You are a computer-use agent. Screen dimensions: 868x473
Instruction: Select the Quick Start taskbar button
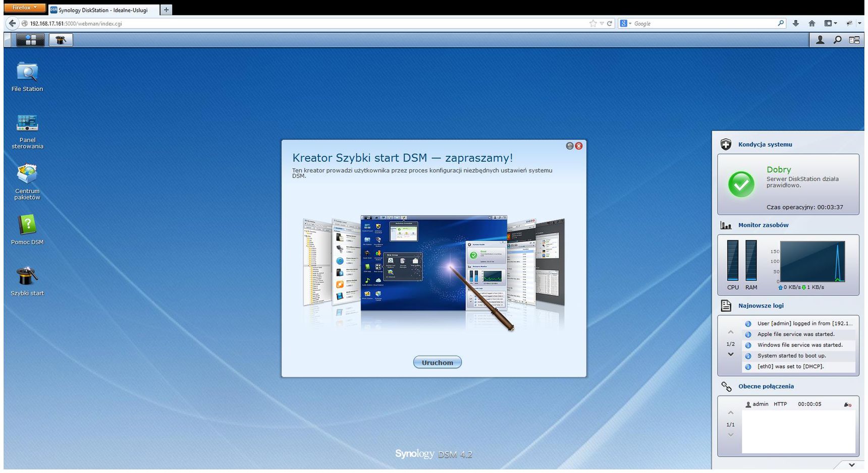tap(61, 40)
